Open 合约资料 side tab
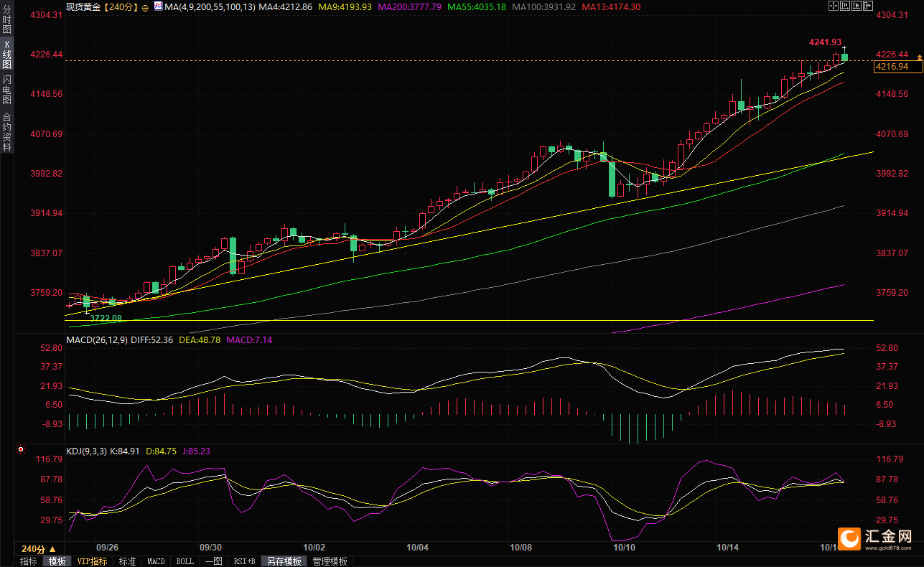924x567 pixels. tap(7, 131)
